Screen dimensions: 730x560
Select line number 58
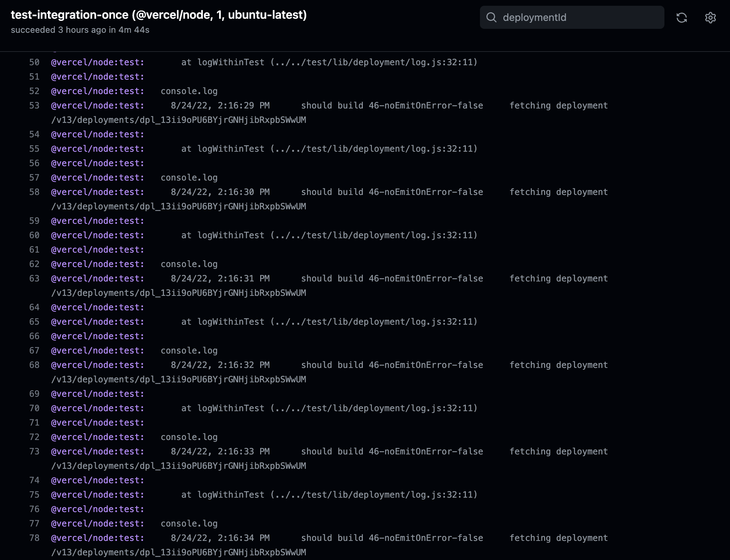[34, 192]
